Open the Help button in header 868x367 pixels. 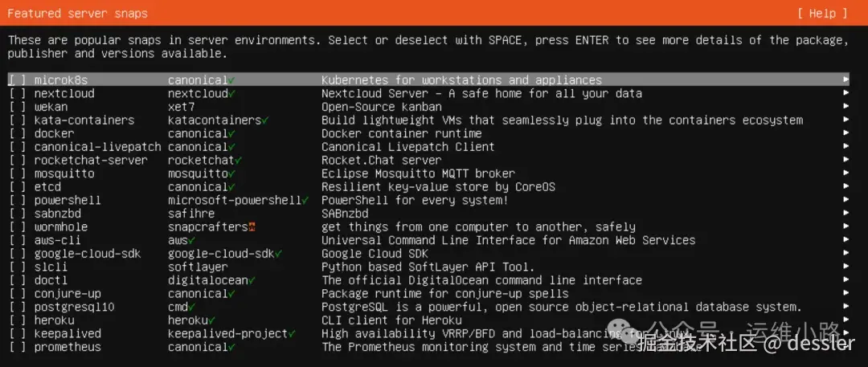pyautogui.click(x=822, y=13)
